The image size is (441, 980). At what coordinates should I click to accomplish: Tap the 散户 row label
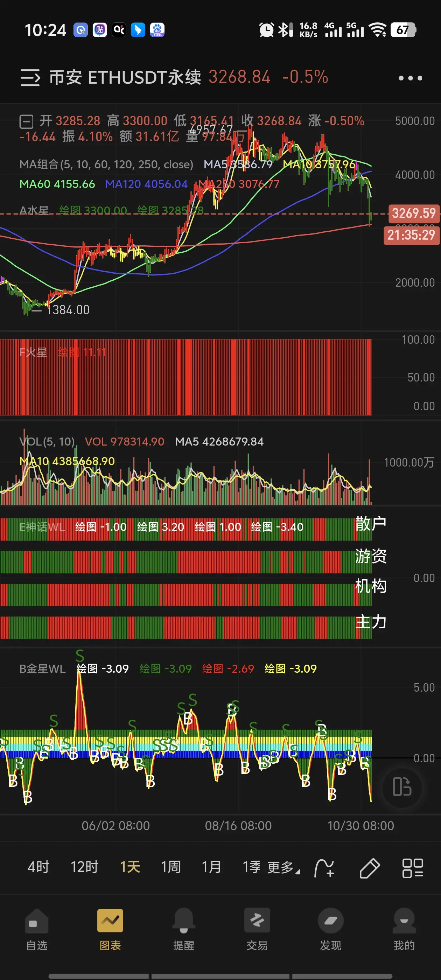[371, 524]
